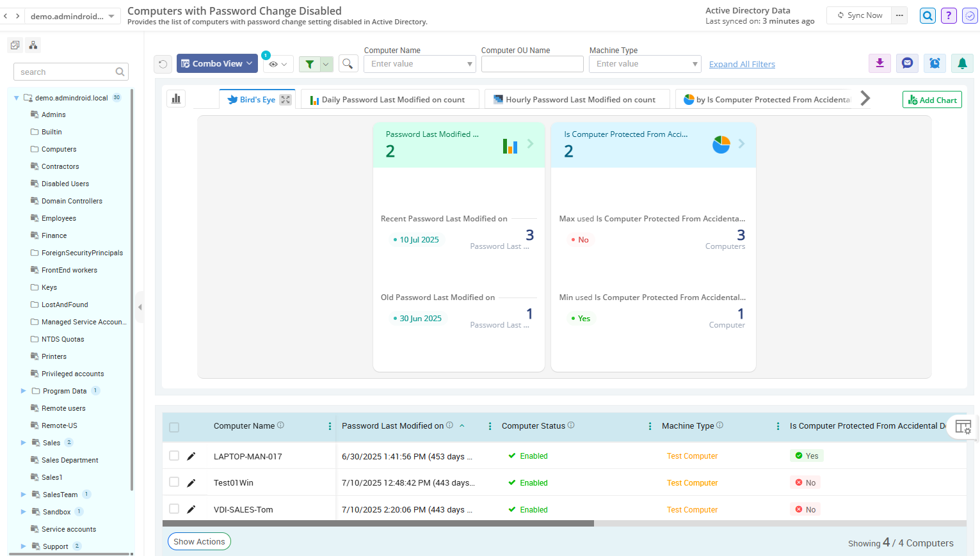Screen dimensions: 980x556
Task: Open the Combo View dropdown
Action: pyautogui.click(x=217, y=63)
